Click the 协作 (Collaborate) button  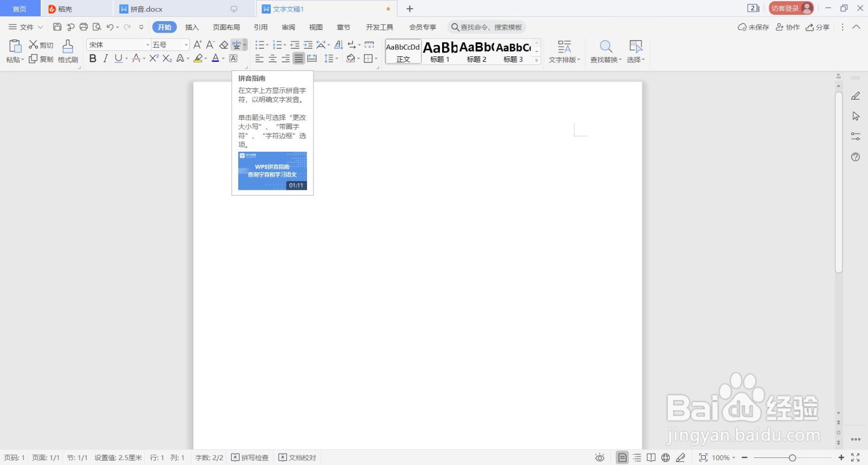pos(788,27)
